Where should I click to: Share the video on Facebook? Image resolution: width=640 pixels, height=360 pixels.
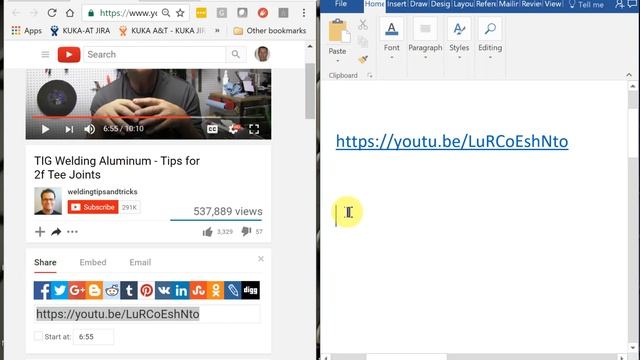click(42, 290)
